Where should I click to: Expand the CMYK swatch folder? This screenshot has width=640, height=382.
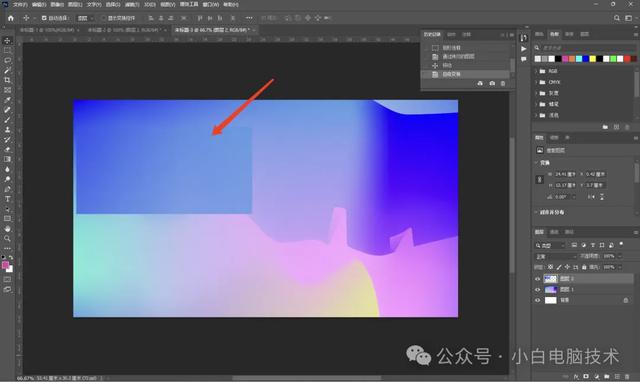tap(536, 82)
